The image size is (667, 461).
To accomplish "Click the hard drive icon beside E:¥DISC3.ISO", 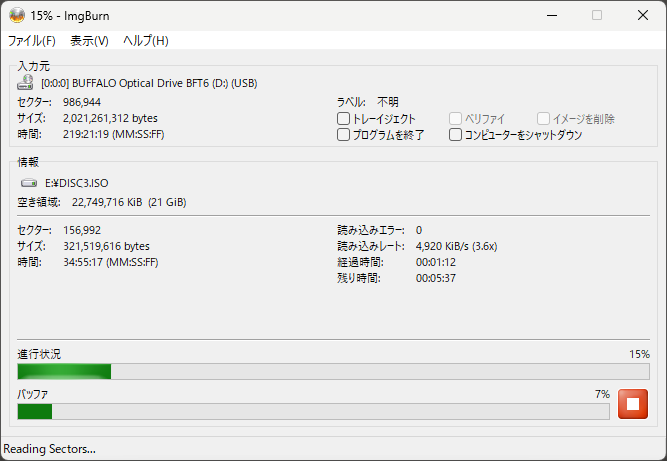I will click(x=29, y=183).
